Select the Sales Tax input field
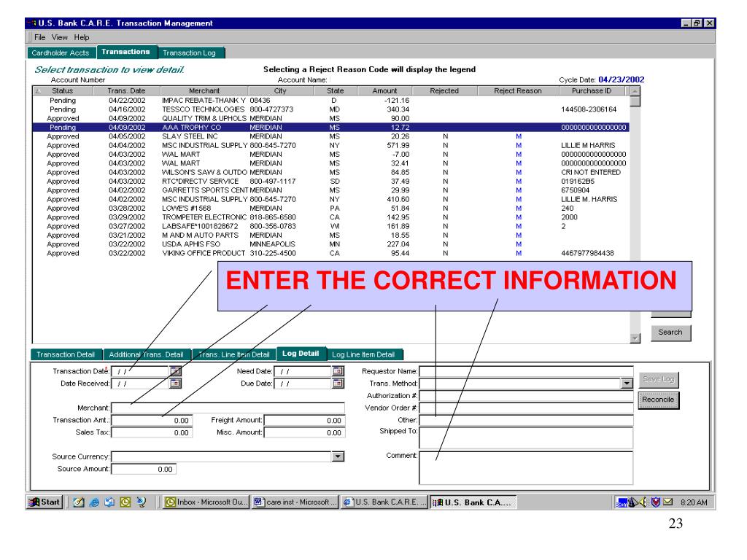747x560 pixels. (152, 433)
